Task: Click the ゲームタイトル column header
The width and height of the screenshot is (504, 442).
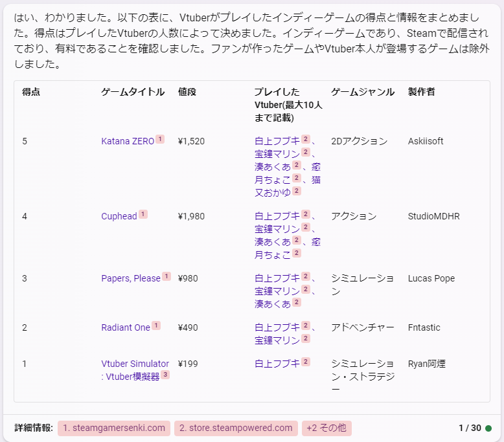Action: pyautogui.click(x=133, y=92)
